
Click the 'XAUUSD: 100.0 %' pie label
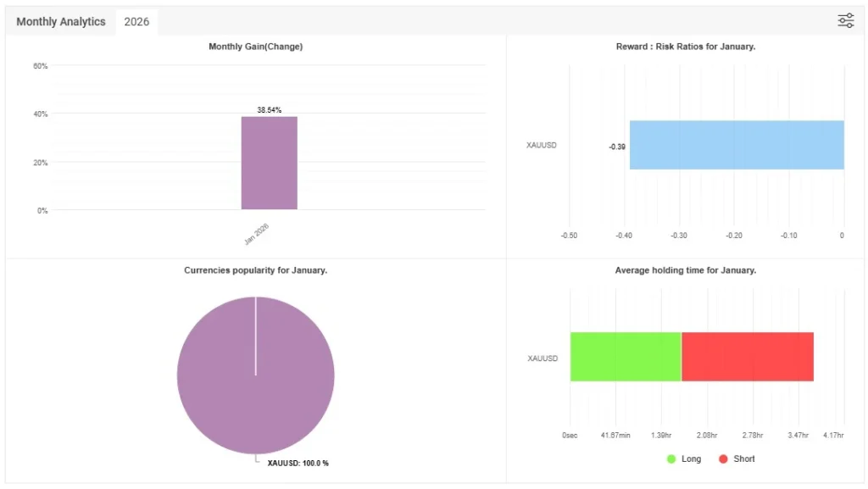pos(298,463)
